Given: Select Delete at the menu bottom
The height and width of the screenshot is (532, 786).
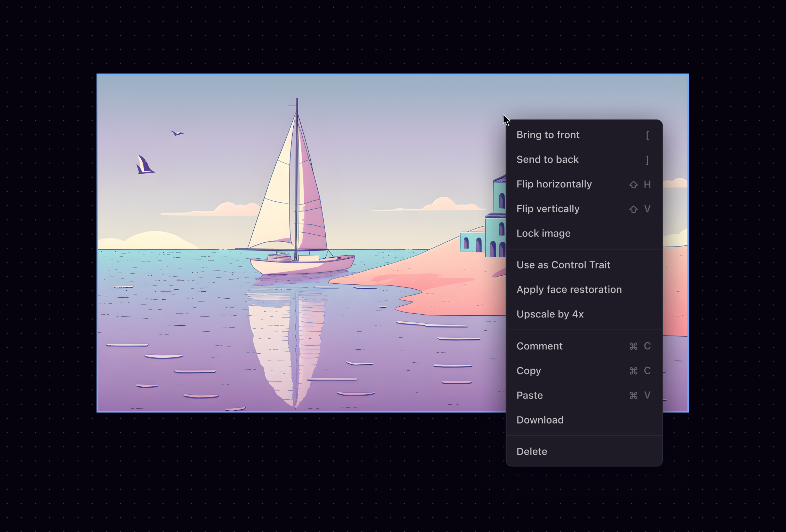Looking at the screenshot, I should point(584,452).
